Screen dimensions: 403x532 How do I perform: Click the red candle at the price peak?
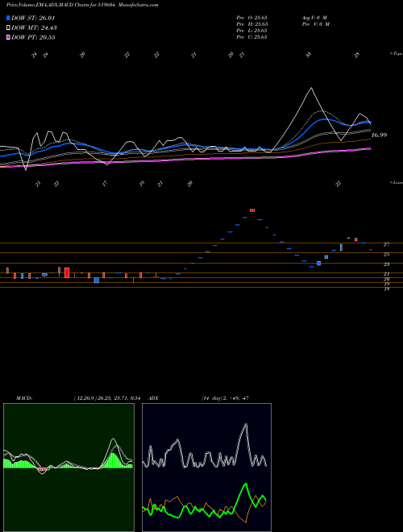pos(252,210)
